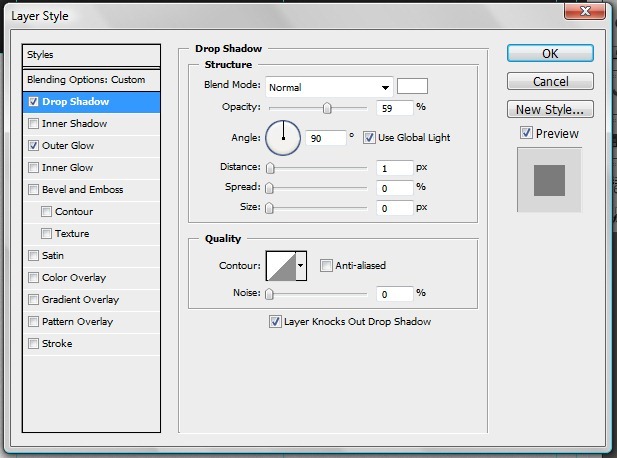Close the Layer Style dialog
Screen dimensions: 617x458
pyautogui.click(x=584, y=12)
